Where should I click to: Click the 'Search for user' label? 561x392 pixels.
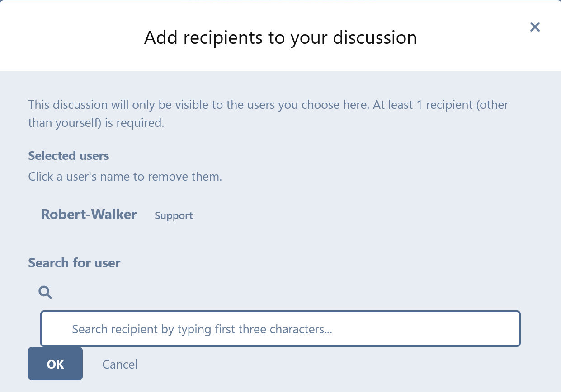pyautogui.click(x=74, y=263)
